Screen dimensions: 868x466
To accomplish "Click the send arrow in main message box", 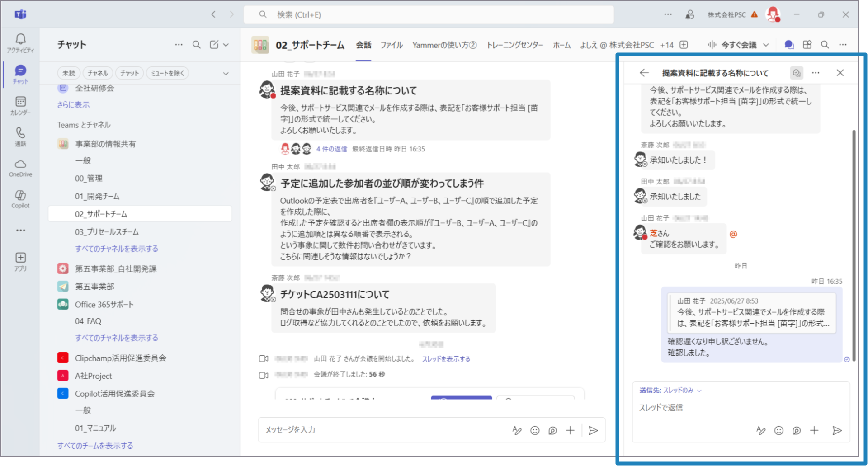I will point(593,431).
